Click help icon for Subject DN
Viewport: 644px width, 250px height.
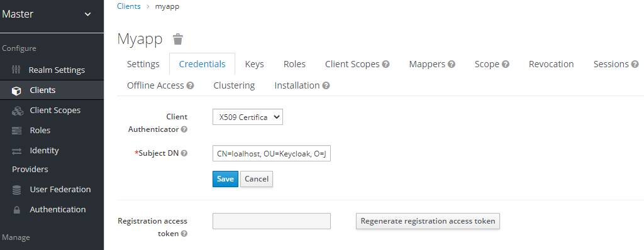coord(184,153)
